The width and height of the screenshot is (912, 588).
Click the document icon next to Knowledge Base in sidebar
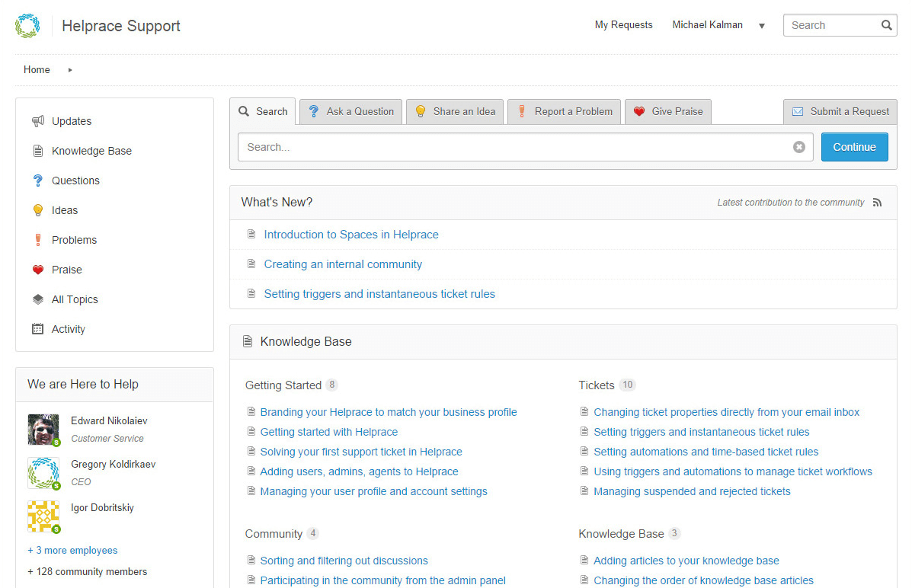(38, 151)
